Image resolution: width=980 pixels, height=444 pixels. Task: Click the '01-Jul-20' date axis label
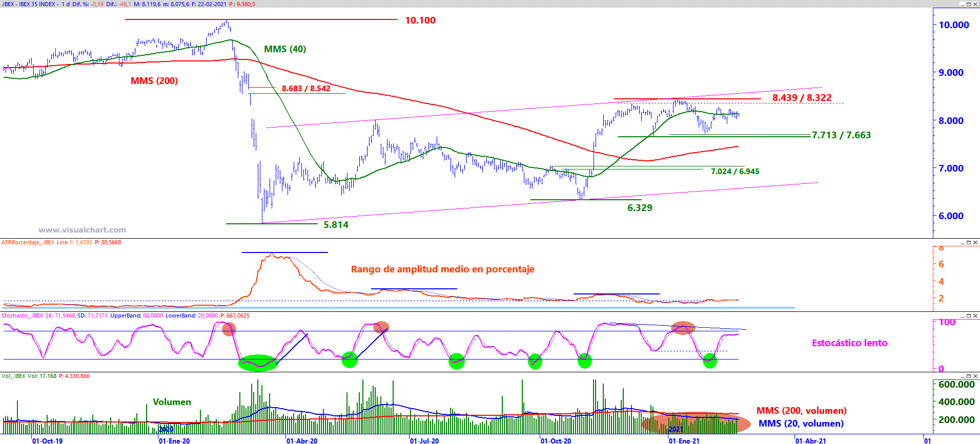click(424, 441)
